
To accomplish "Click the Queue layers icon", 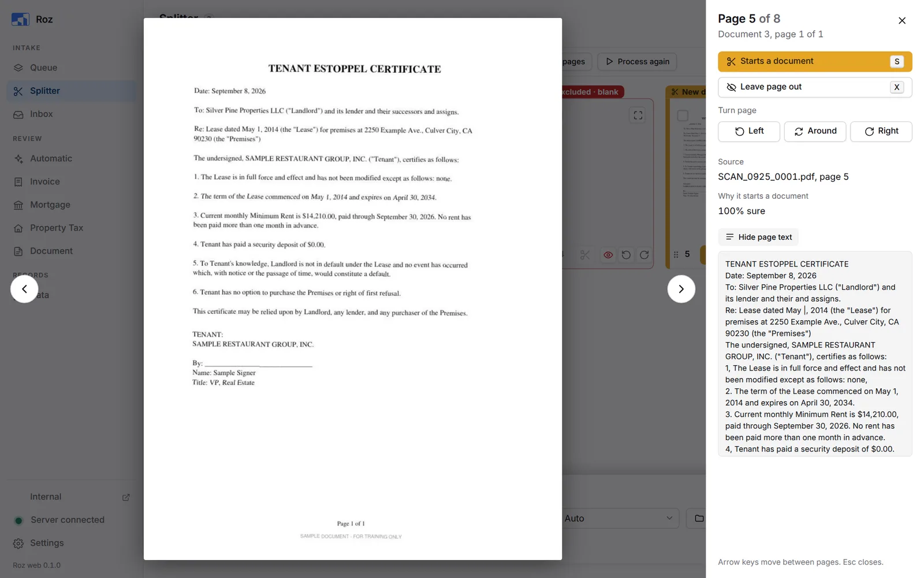I will click(x=18, y=68).
